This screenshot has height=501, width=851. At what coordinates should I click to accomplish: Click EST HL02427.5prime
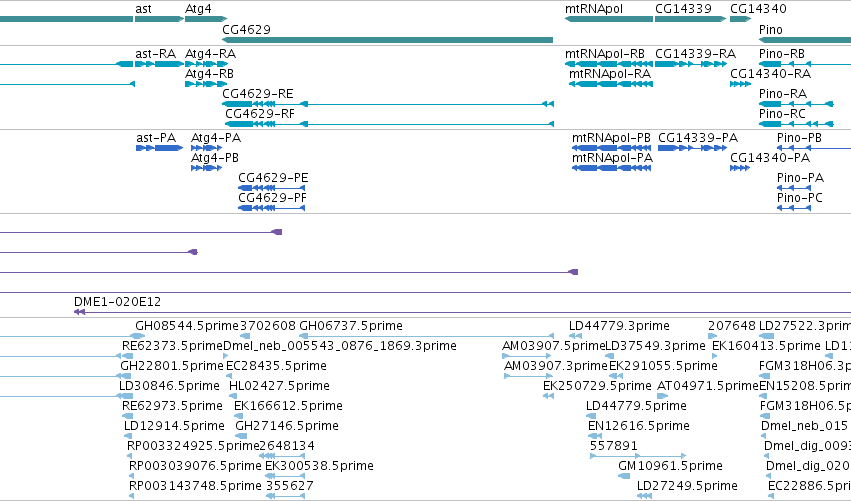tap(280, 386)
